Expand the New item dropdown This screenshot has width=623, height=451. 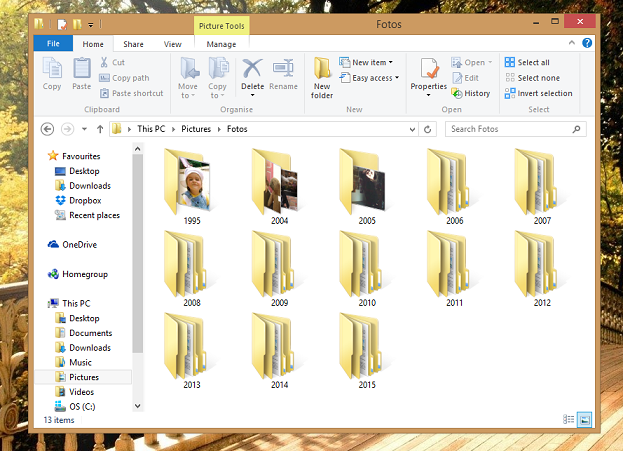click(391, 62)
